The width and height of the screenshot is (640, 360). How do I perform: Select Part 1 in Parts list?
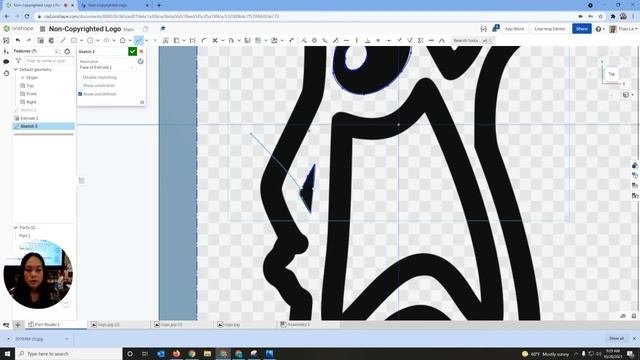pyautogui.click(x=24, y=236)
